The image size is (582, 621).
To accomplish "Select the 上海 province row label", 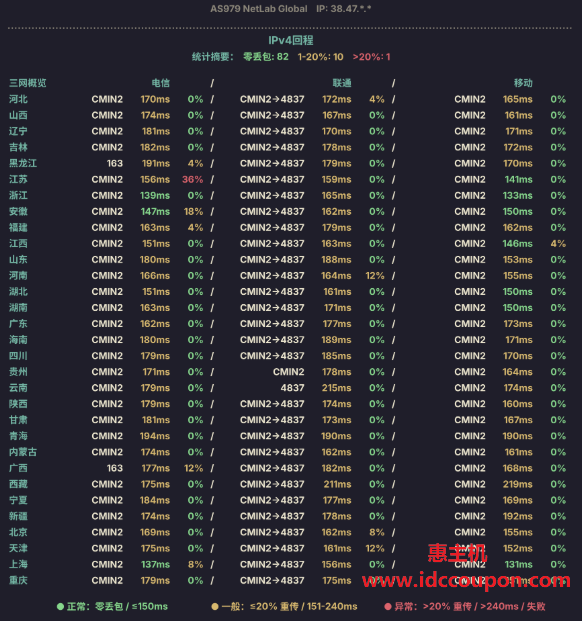I will pos(18,564).
